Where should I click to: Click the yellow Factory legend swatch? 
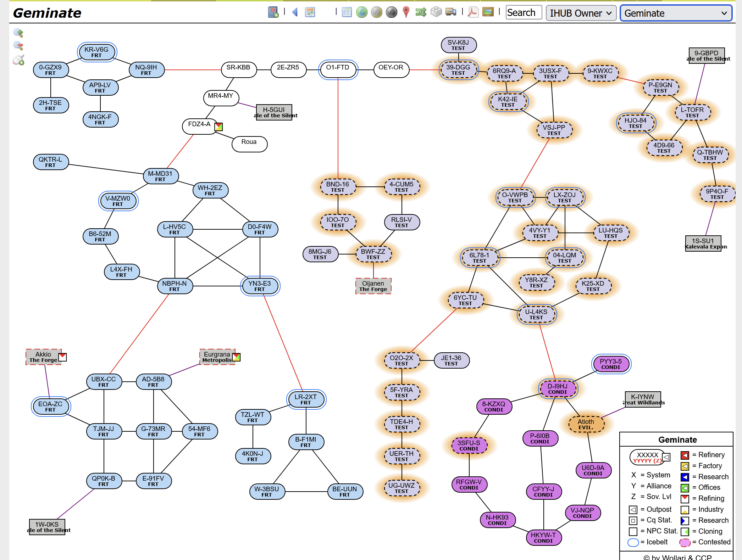(685, 466)
